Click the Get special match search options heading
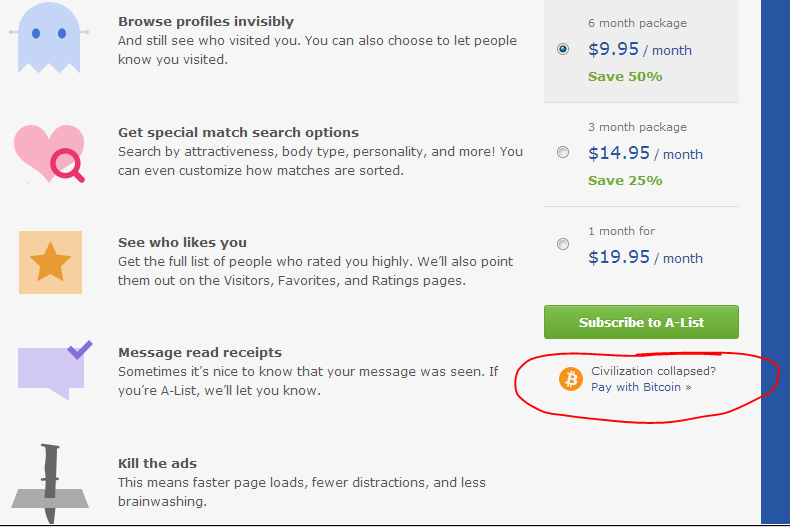 pos(238,133)
